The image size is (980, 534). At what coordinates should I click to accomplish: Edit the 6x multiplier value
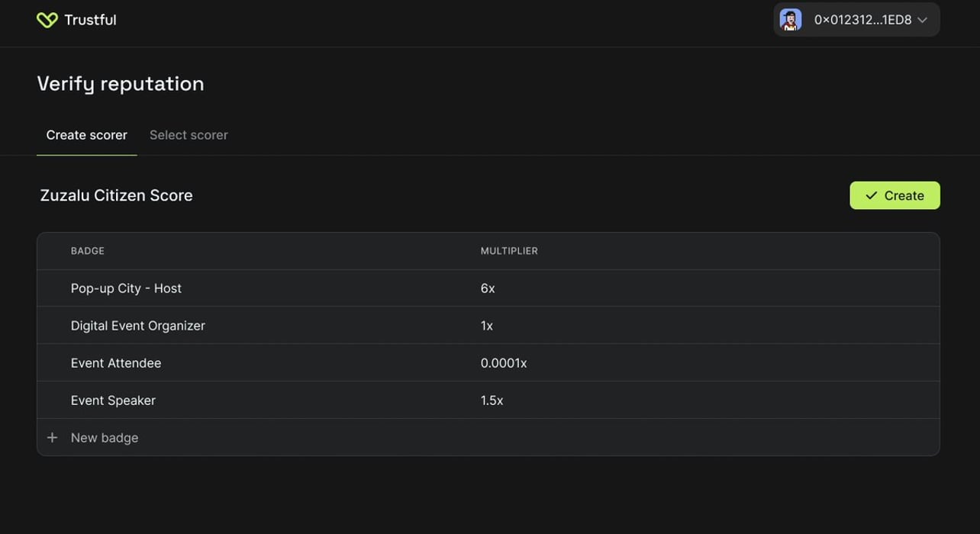coord(488,288)
